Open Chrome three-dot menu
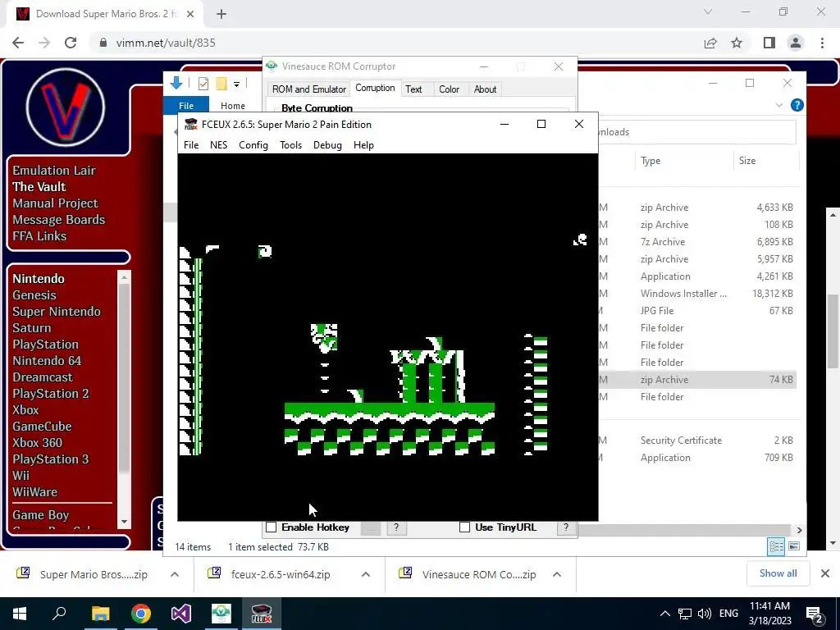Viewport: 840px width, 630px height. tap(822, 43)
